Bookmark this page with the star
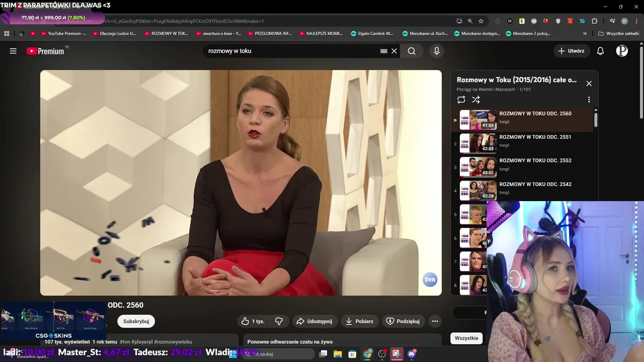This screenshot has height=362, width=644. [481, 21]
